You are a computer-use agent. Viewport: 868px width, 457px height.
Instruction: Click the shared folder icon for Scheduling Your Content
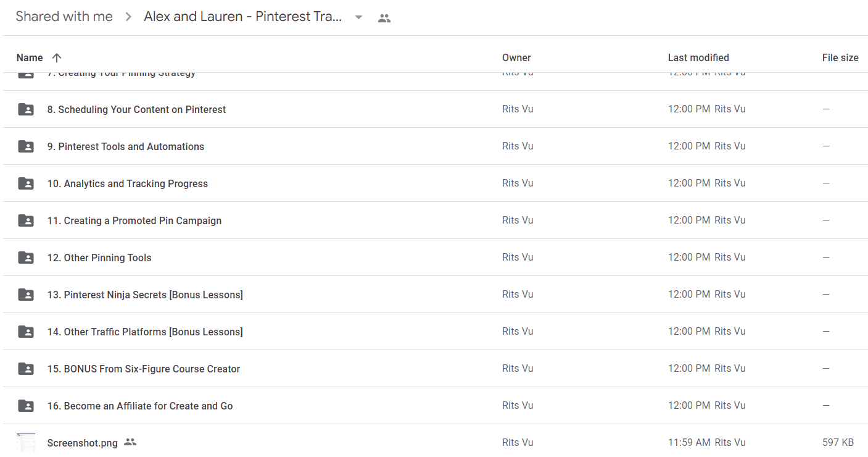tap(26, 109)
